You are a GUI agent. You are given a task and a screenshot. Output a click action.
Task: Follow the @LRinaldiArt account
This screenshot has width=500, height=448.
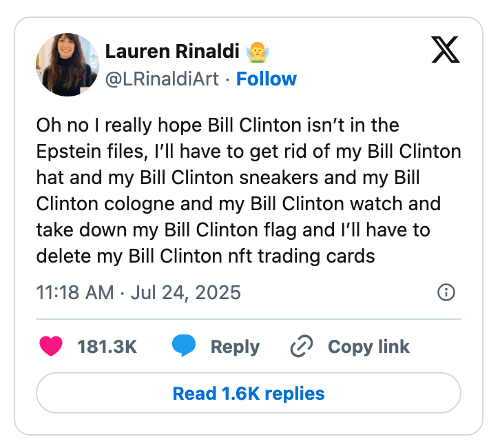[266, 79]
